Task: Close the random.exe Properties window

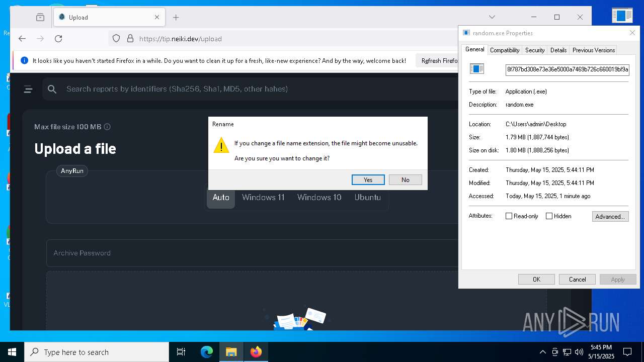Action: tap(632, 33)
